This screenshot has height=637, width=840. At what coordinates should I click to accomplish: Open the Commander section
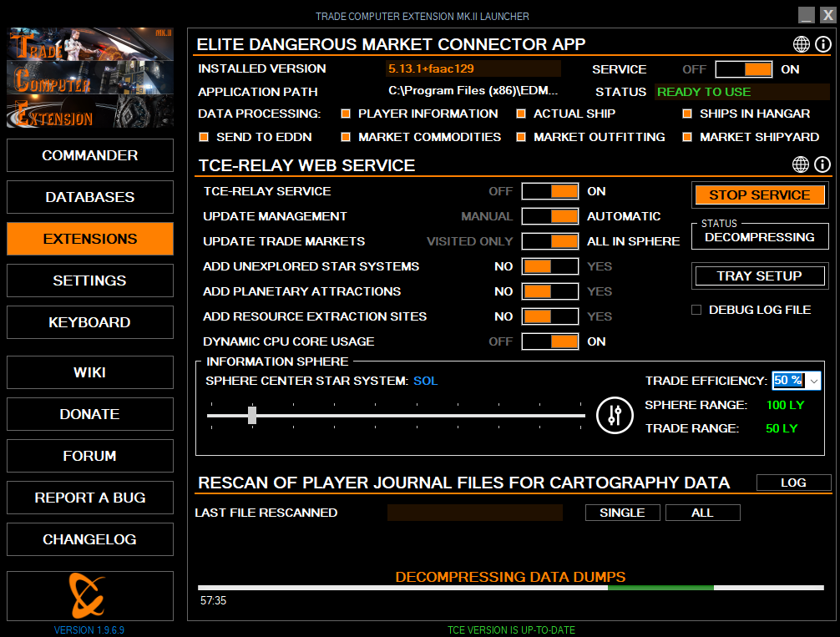click(x=90, y=155)
